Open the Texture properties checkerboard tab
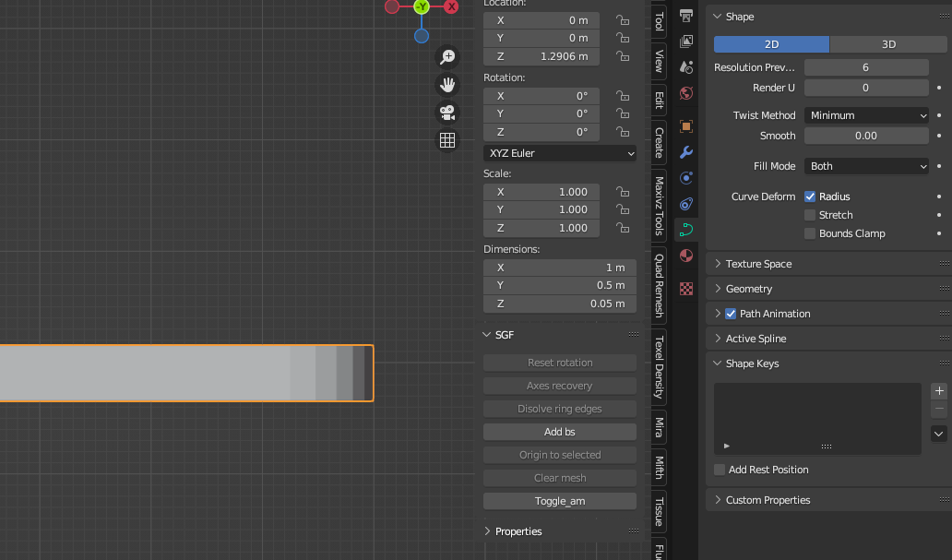 click(x=685, y=289)
